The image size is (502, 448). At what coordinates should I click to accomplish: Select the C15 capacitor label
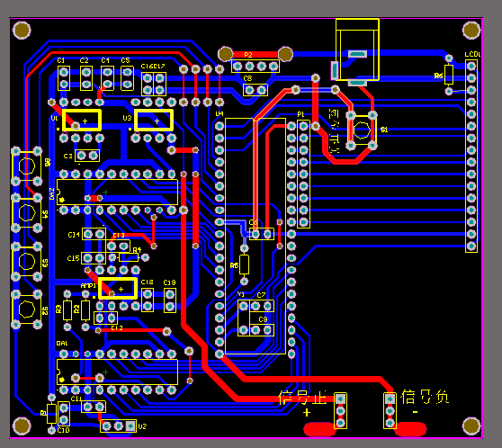point(73,258)
